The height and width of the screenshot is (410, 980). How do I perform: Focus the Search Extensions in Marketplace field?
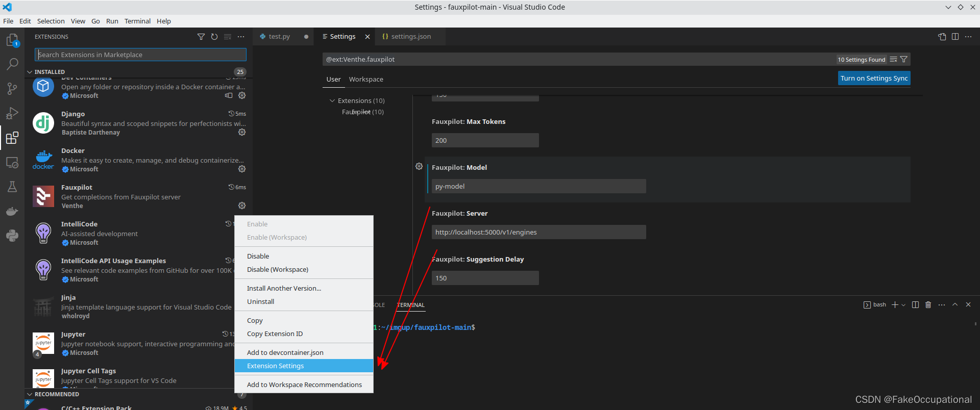pyautogui.click(x=140, y=55)
